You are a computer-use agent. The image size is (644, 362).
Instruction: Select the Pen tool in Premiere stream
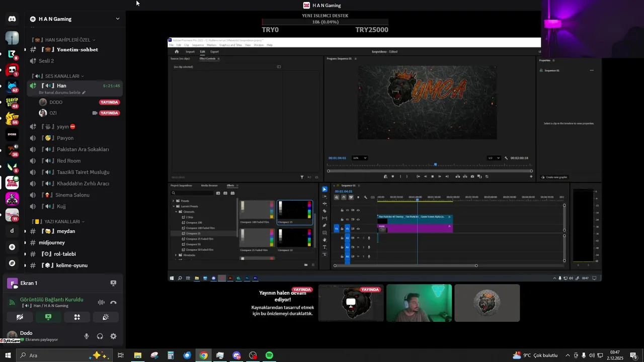[325, 225]
